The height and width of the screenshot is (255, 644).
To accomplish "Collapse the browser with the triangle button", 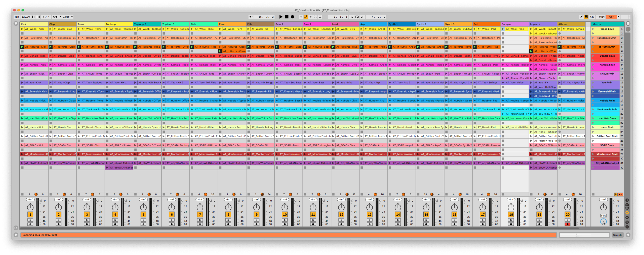I will point(16,24).
